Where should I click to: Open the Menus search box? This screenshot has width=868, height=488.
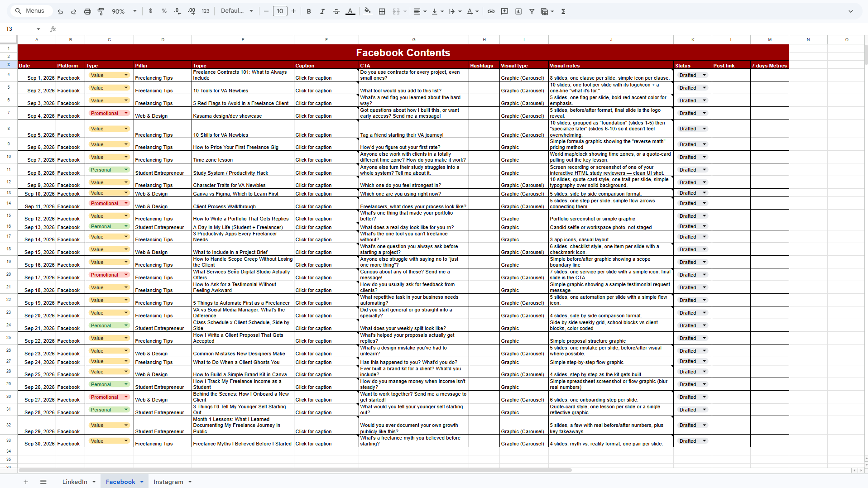[31, 11]
